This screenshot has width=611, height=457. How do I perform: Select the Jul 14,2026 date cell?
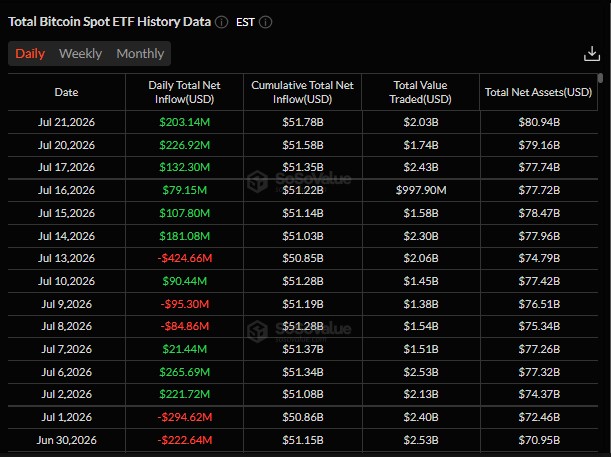66,236
